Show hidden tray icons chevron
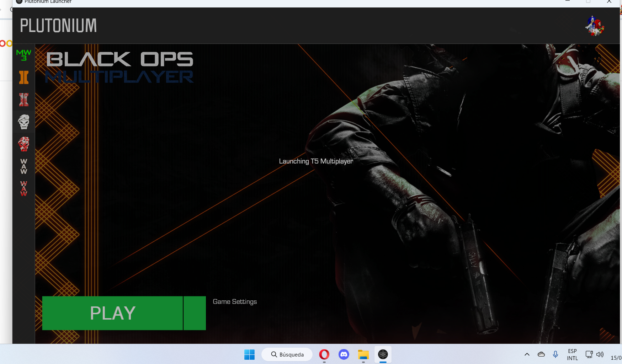Viewport: 622px width, 364px height. (x=527, y=354)
